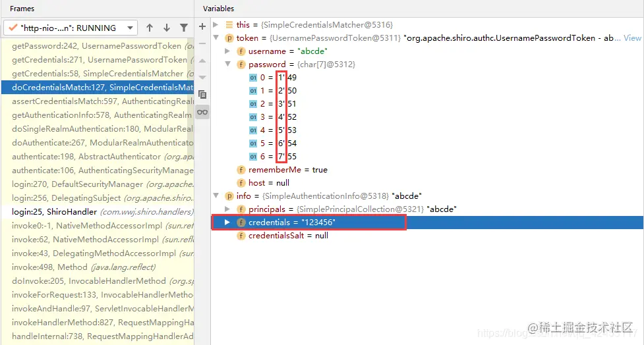Screen dimensions: 644x345
Task: Click the filter frames funnel icon
Action: [x=184, y=28]
